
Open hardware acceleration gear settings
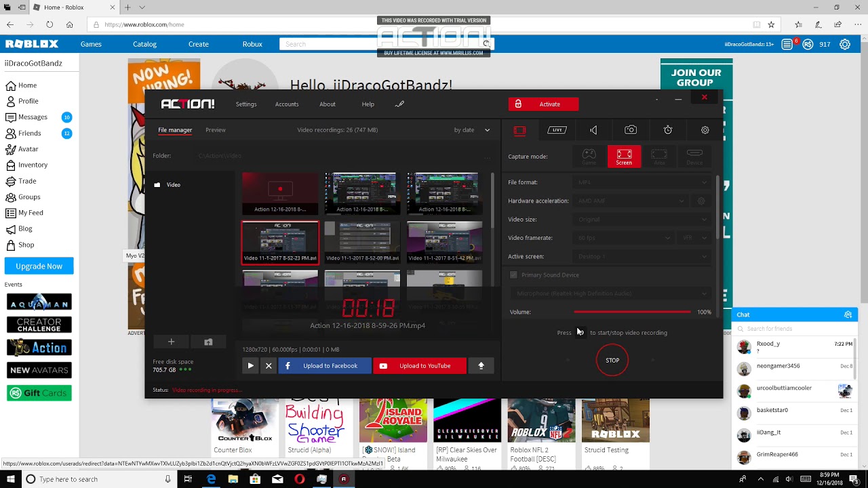(701, 201)
